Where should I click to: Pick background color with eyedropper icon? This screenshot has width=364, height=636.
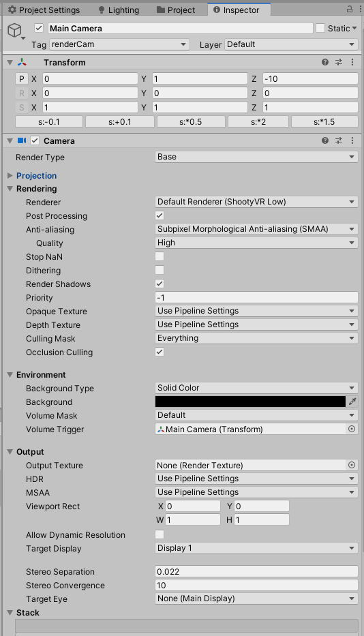tap(352, 402)
